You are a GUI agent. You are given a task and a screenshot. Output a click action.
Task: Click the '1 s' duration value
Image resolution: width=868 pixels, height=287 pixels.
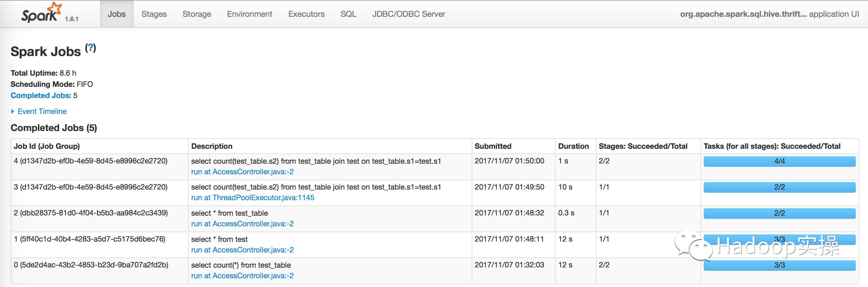(x=563, y=161)
